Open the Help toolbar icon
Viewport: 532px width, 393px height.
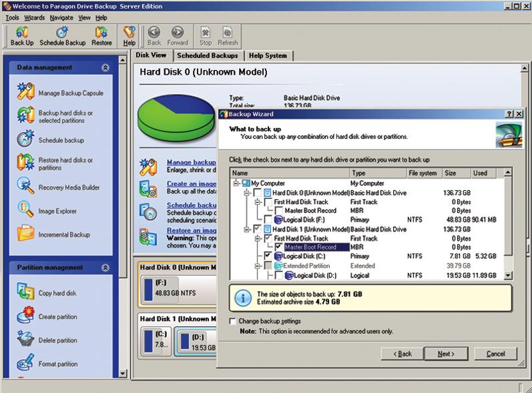[129, 36]
